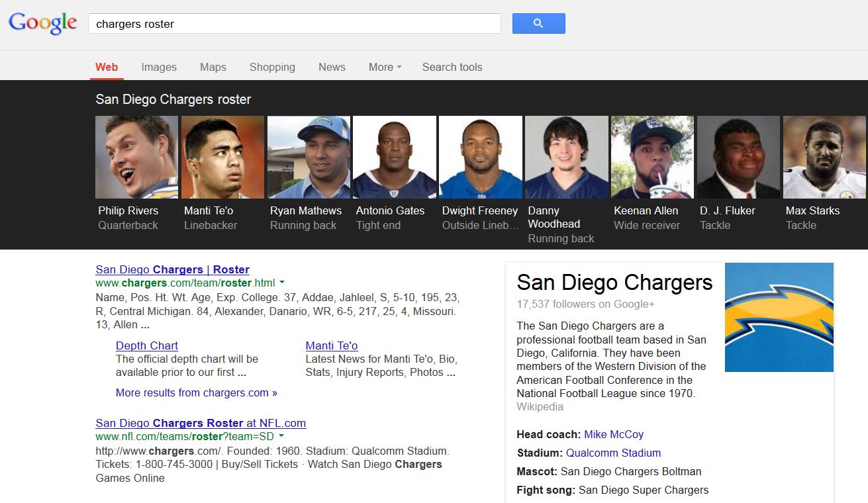Image resolution: width=868 pixels, height=503 pixels.
Task: Expand the More dropdown menu
Action: pyautogui.click(x=385, y=67)
